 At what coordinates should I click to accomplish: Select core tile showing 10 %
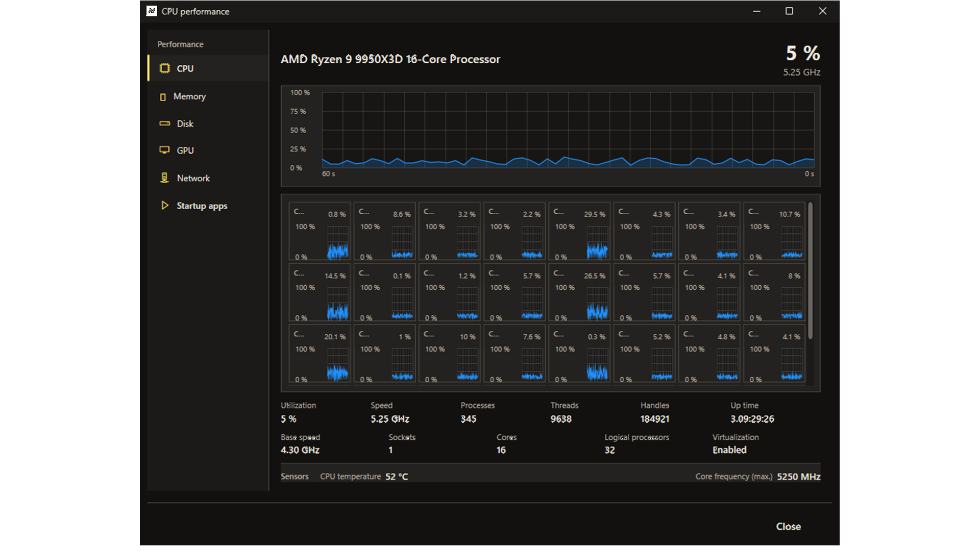pyautogui.click(x=450, y=354)
